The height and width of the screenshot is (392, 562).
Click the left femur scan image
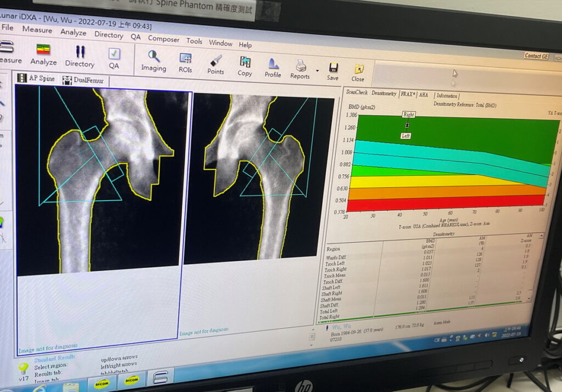[103, 181]
